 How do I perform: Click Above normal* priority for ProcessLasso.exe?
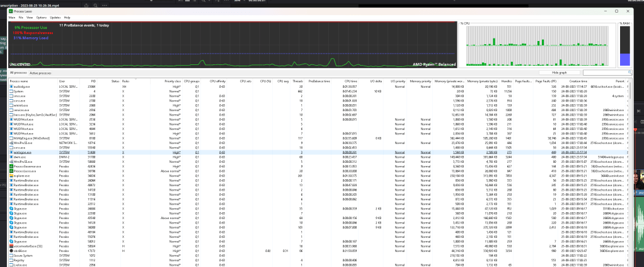point(171,170)
